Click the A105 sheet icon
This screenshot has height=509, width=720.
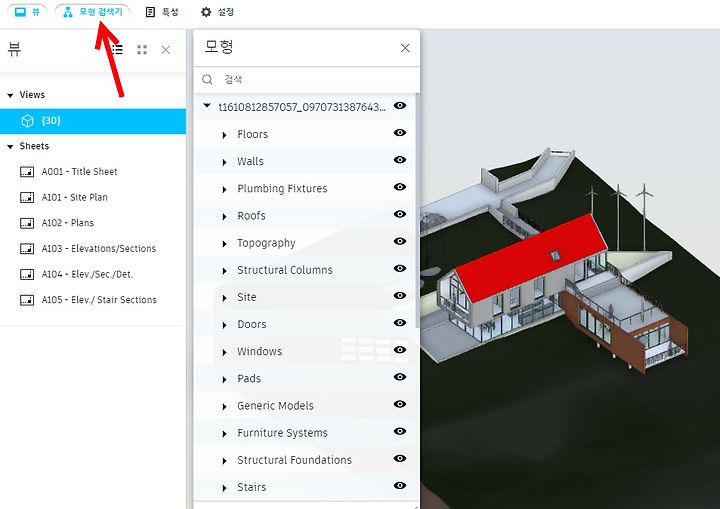coord(27,300)
